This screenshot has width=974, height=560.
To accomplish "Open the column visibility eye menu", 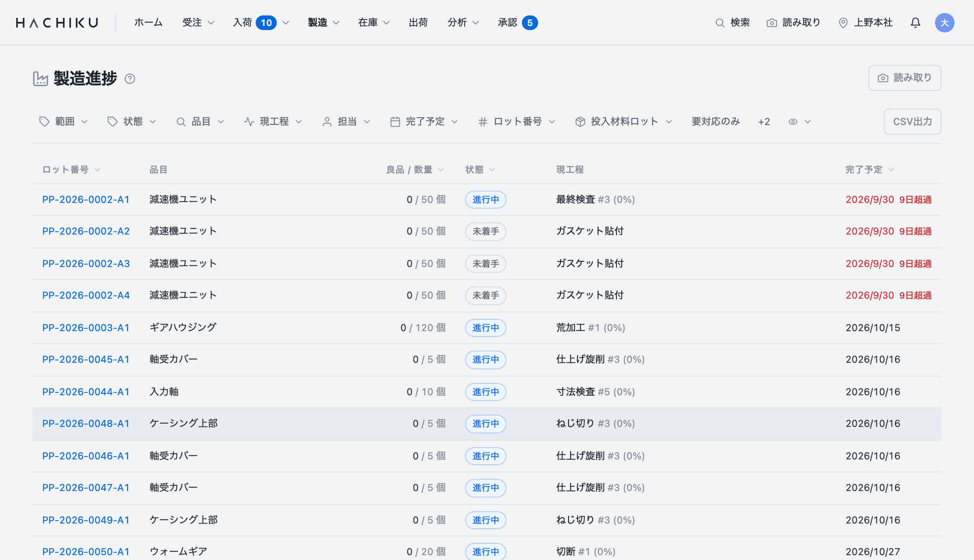I will coord(799,122).
